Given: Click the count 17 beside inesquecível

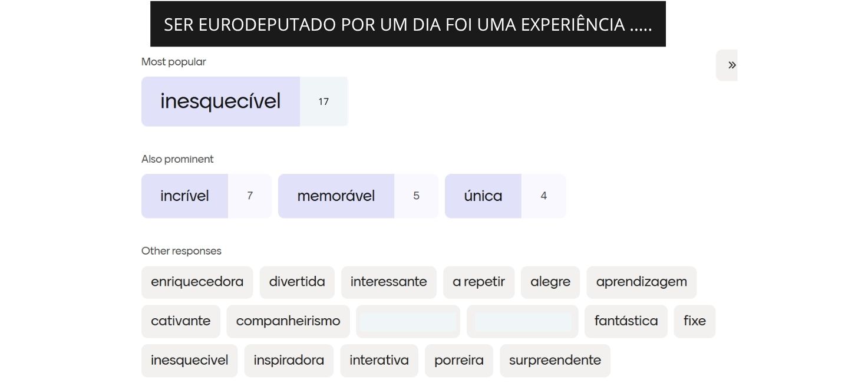Looking at the screenshot, I should [324, 101].
